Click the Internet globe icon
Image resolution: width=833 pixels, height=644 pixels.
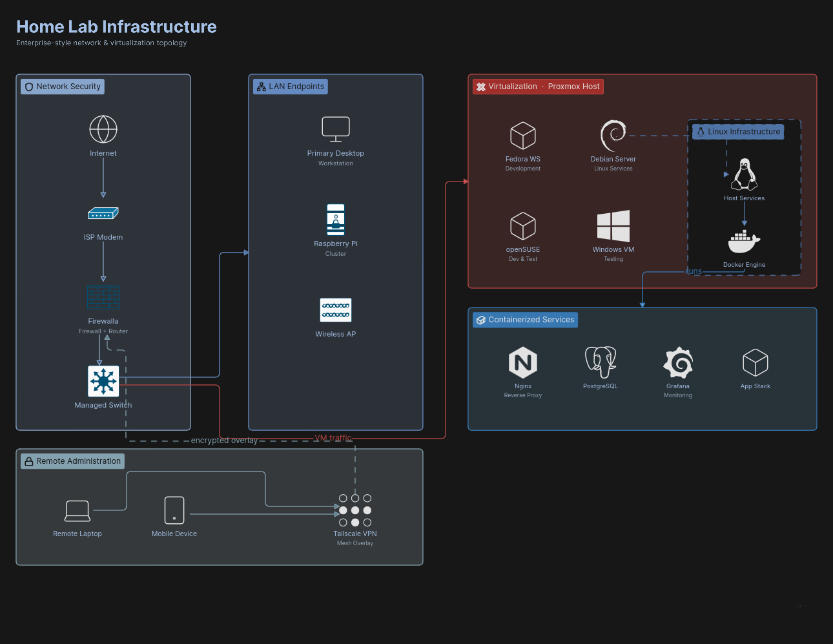point(103,129)
